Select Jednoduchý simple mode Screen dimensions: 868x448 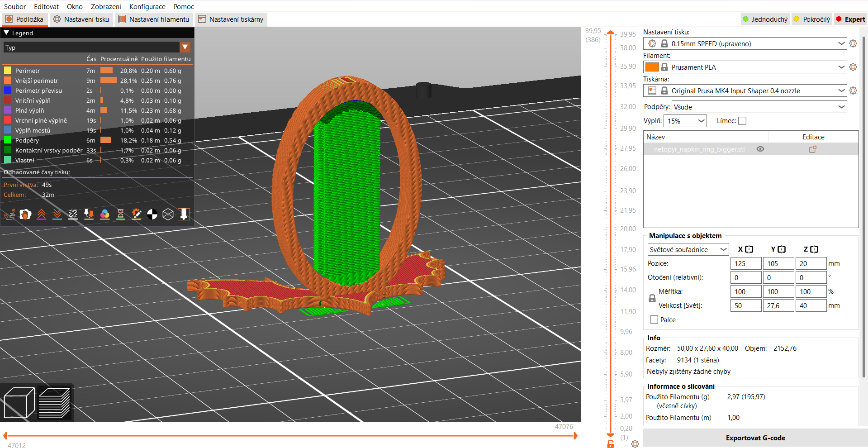[765, 19]
